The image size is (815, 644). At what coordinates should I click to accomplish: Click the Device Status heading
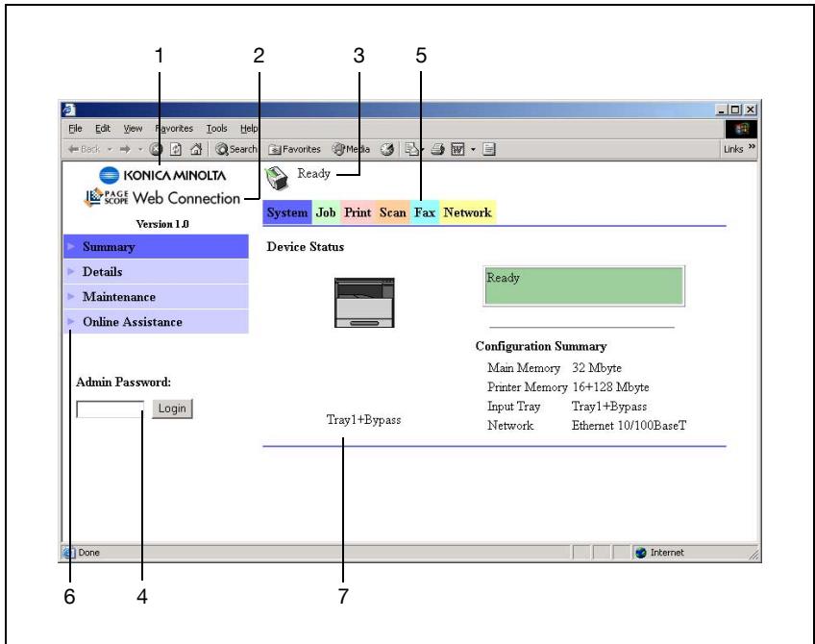[x=306, y=247]
